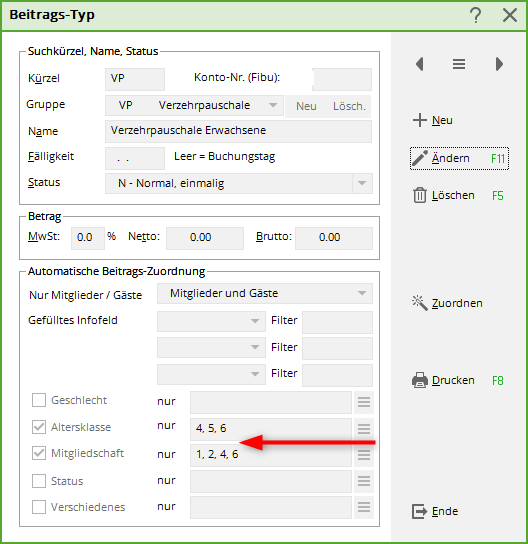Open the Mitgliedschaft selection list icon
528x544 pixels.
click(364, 455)
